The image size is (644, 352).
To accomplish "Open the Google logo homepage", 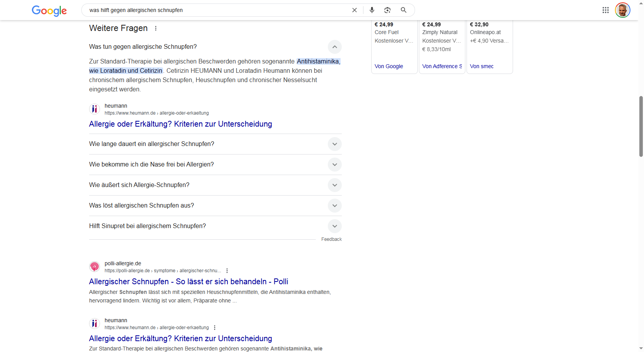I will 49,10.
